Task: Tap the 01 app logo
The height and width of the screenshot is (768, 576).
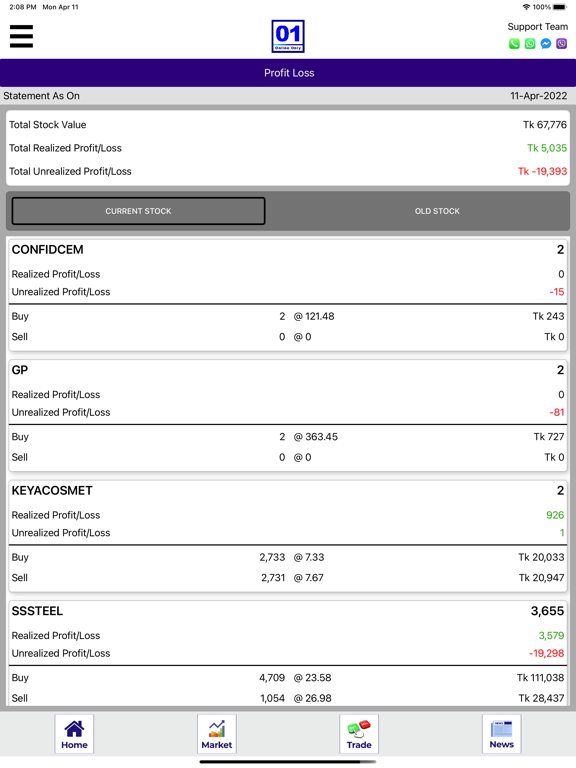Action: pyautogui.click(x=288, y=36)
